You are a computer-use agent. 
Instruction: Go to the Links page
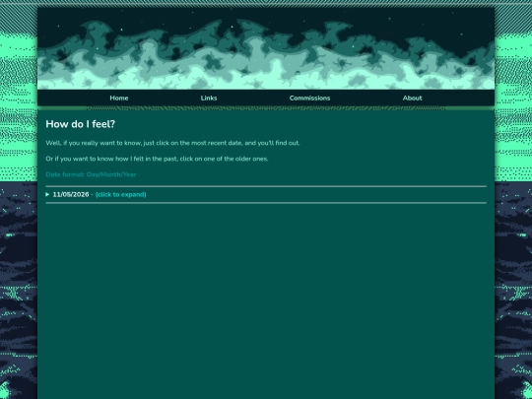pos(209,99)
